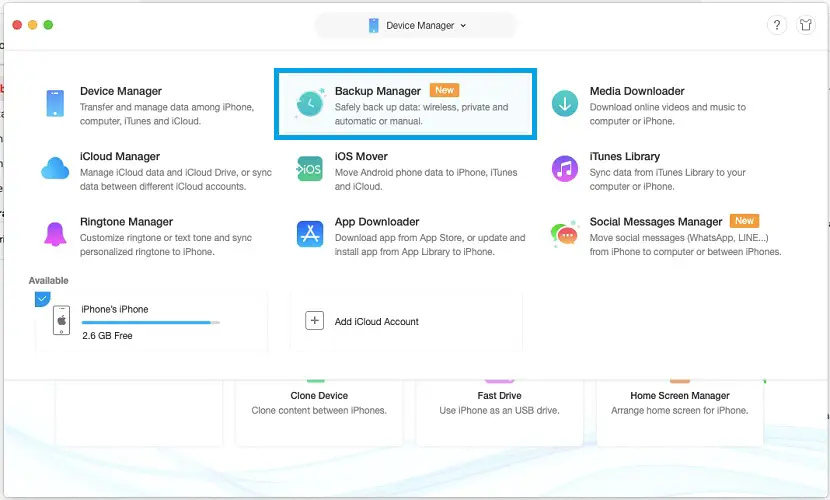Click the Social Messages Manager icon

[565, 234]
